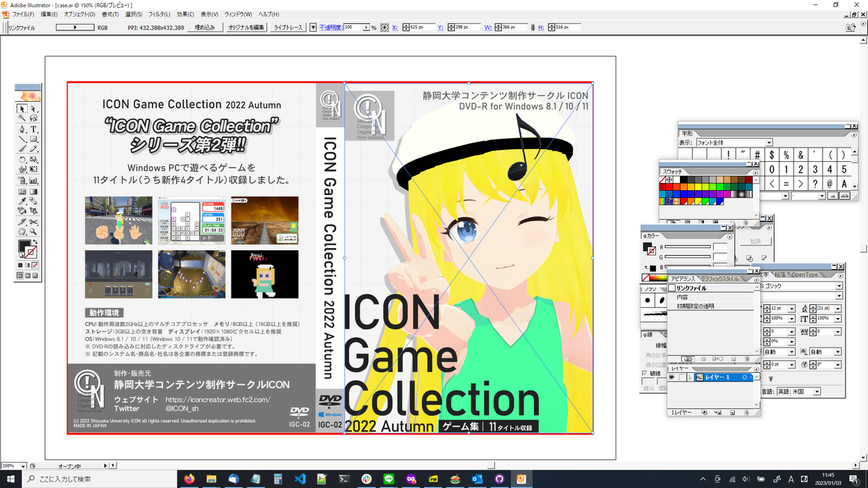Select the Warp tool
The height and width of the screenshot is (488, 868).
[21, 170]
